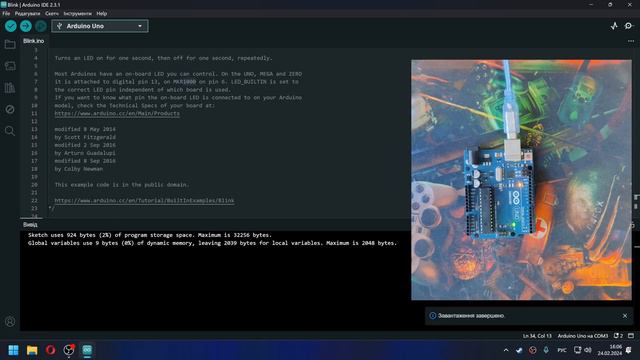The width and height of the screenshot is (640, 360).
Task: Open the Windows Start menu
Action: pos(13,350)
